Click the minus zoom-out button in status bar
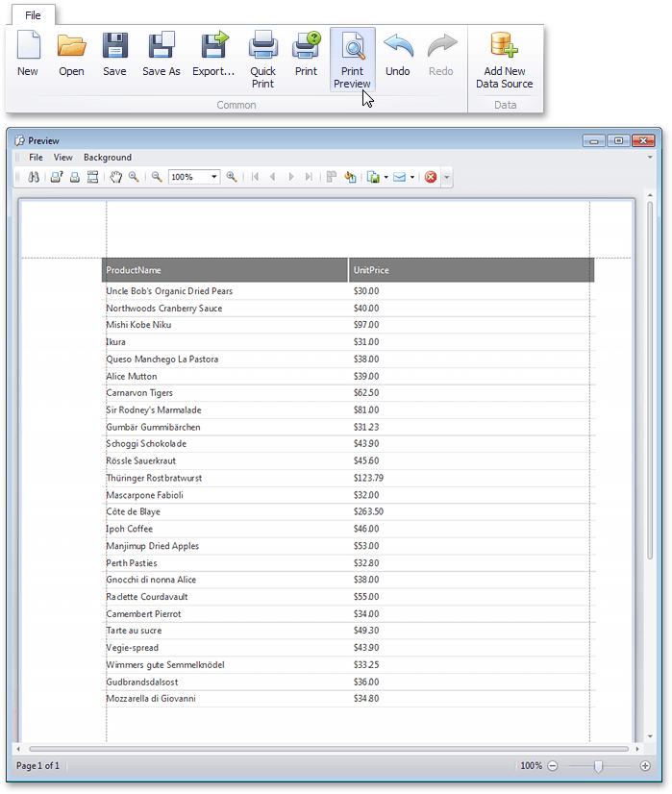This screenshot has width=672, height=794. pos(553,766)
